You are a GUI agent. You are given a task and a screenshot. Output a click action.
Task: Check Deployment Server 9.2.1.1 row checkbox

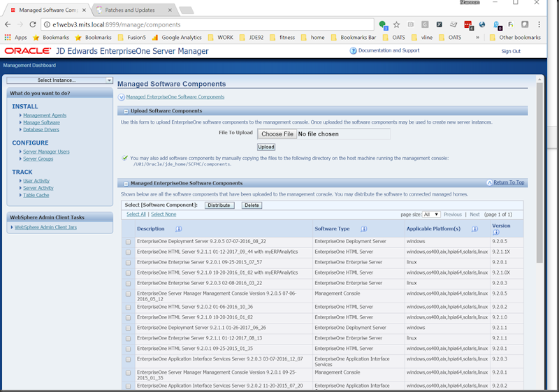[128, 328]
